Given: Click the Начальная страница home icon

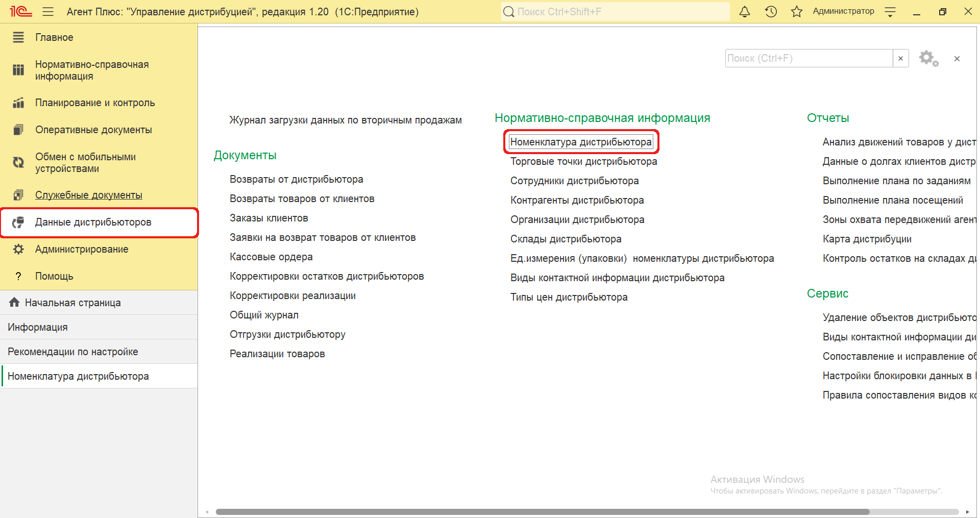Looking at the screenshot, I should tap(14, 302).
